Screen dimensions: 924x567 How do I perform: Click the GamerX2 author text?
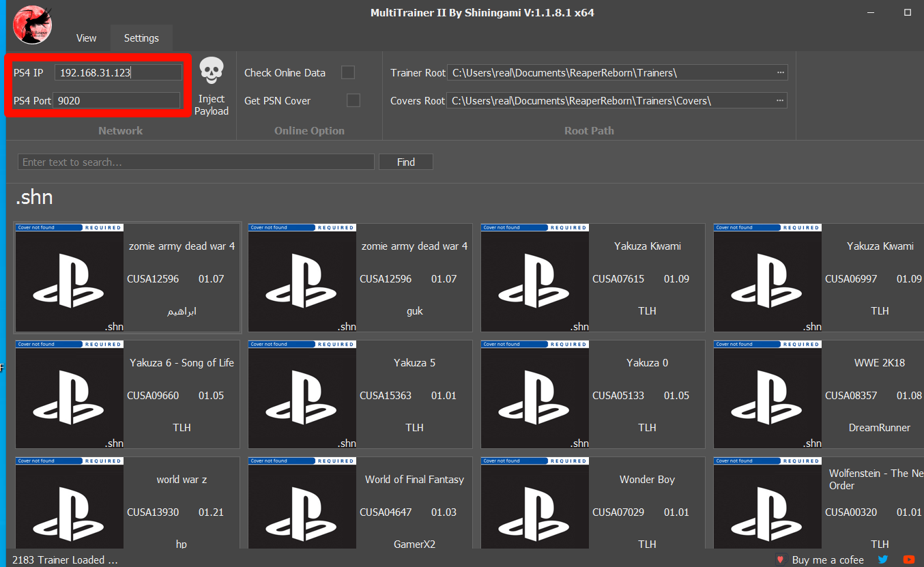[414, 544]
